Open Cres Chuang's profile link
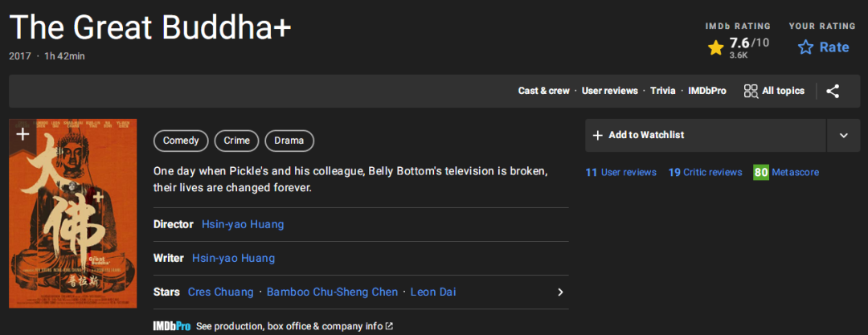The width and height of the screenshot is (868, 335). point(220,292)
